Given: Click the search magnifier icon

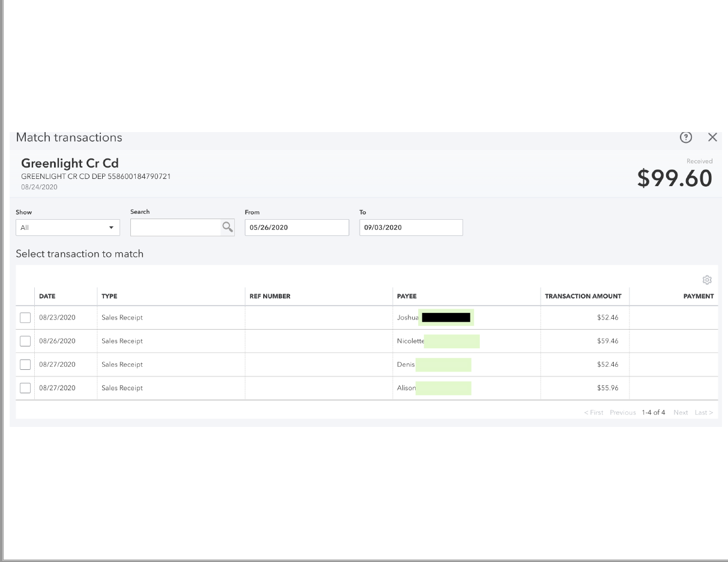Looking at the screenshot, I should tap(228, 227).
